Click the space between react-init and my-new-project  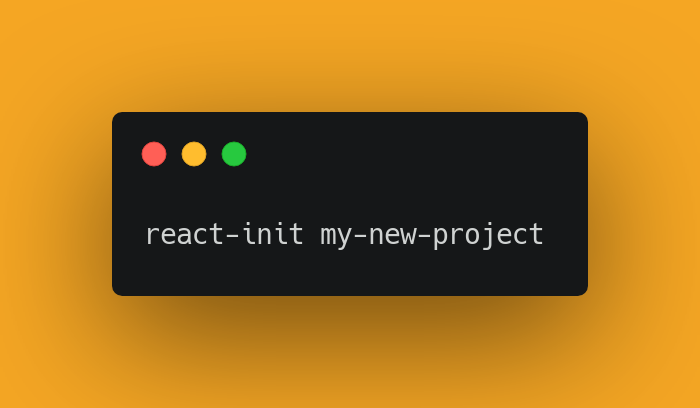click(312, 235)
